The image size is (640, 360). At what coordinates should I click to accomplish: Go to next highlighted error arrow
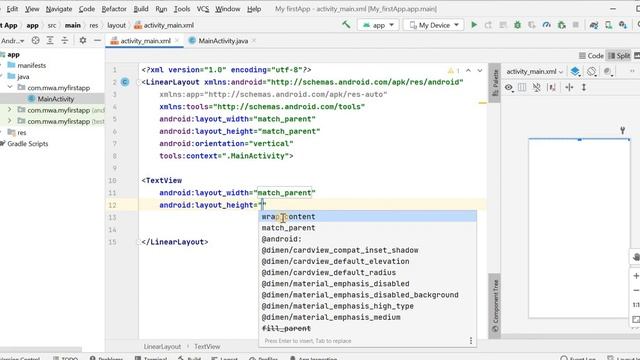[x=480, y=71]
